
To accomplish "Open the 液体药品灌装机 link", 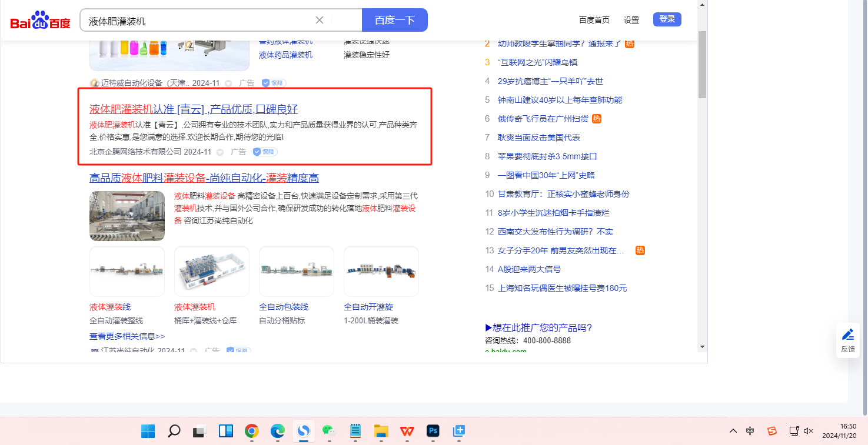I will tap(286, 55).
